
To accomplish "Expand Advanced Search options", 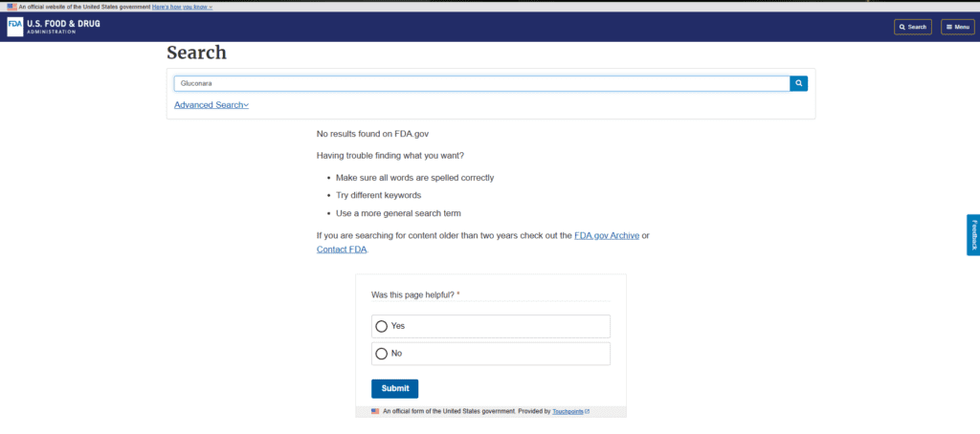I will (212, 105).
